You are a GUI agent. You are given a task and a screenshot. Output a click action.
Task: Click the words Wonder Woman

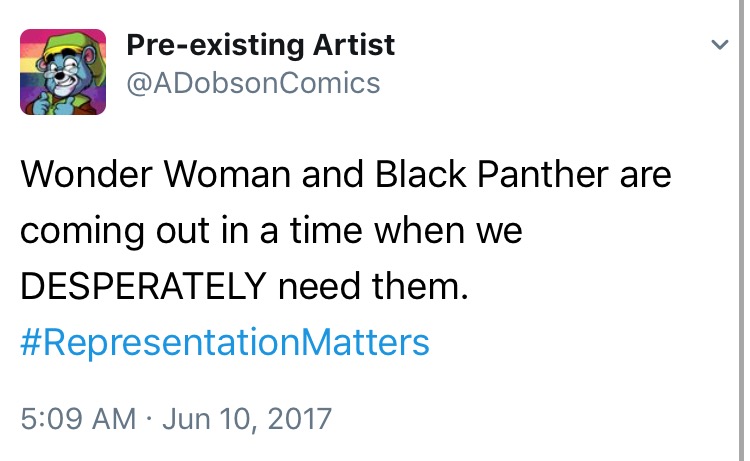tap(155, 174)
